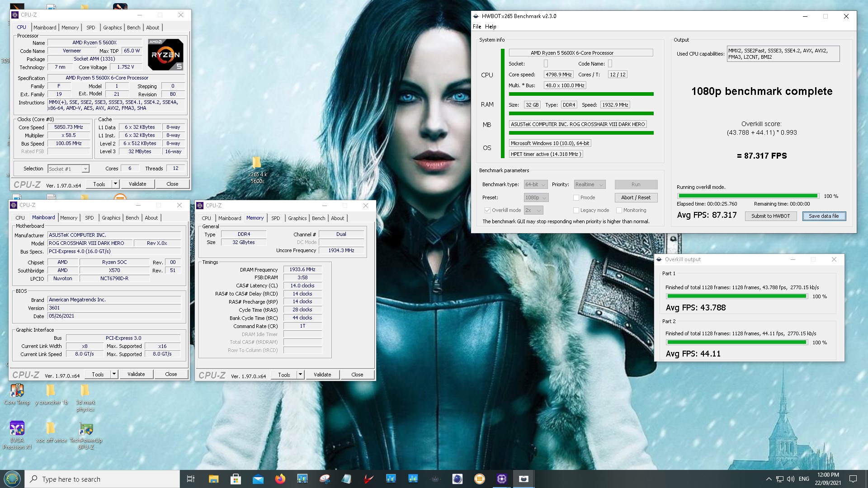The height and width of the screenshot is (488, 868).
Task: Open the Benchmark type 64-bit dropdown
Action: pos(535,184)
